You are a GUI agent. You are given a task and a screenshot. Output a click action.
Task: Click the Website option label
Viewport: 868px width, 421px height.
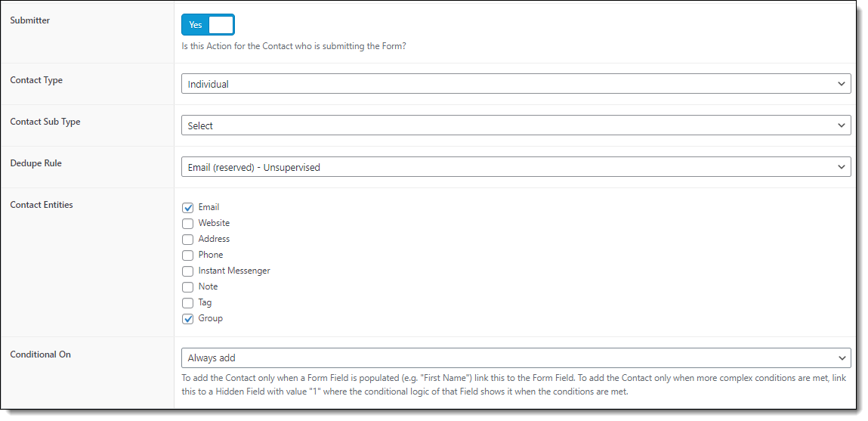(214, 223)
